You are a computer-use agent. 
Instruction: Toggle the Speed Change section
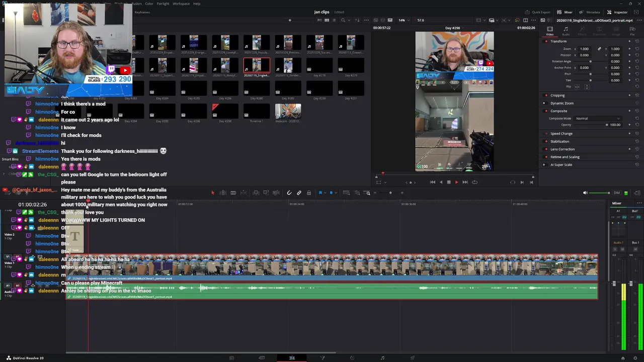click(546, 134)
